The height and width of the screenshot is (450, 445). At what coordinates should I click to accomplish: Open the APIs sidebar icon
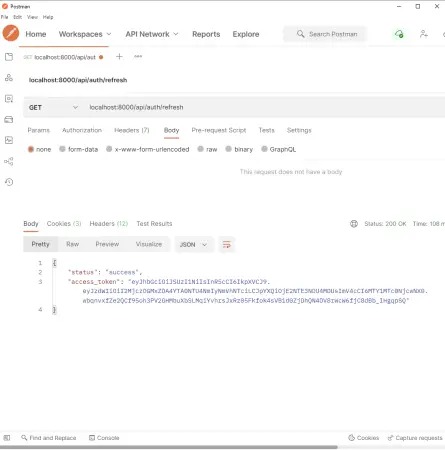(9, 78)
